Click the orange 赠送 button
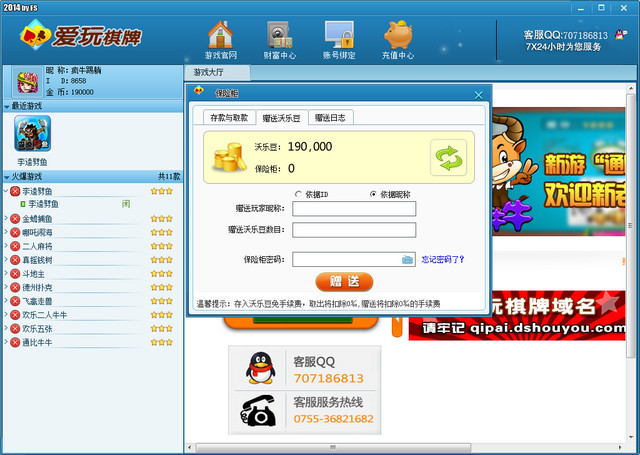Screen dimensions: 640x455 point(344,282)
